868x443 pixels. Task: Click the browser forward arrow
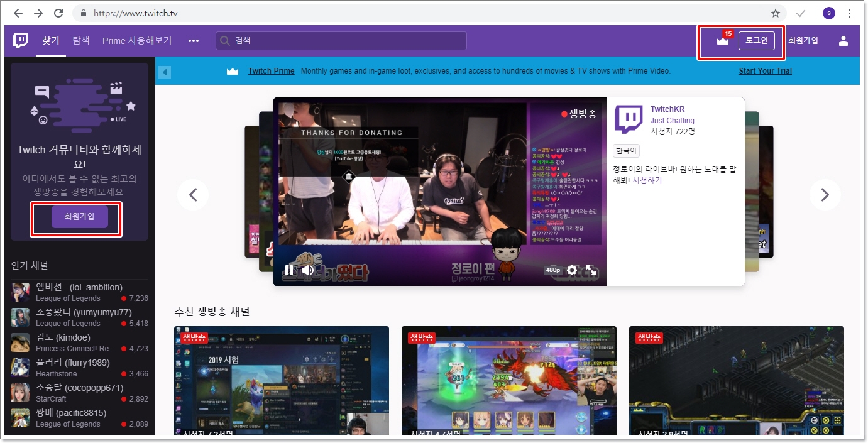pyautogui.click(x=38, y=13)
